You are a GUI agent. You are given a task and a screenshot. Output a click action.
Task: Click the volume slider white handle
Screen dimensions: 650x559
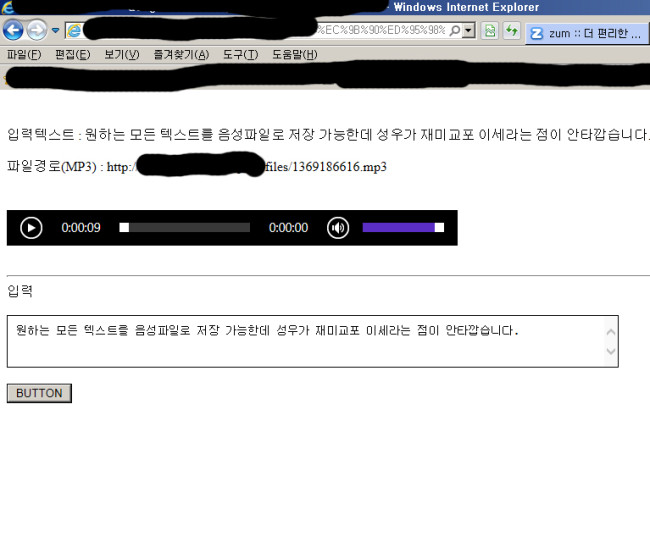pyautogui.click(x=439, y=227)
